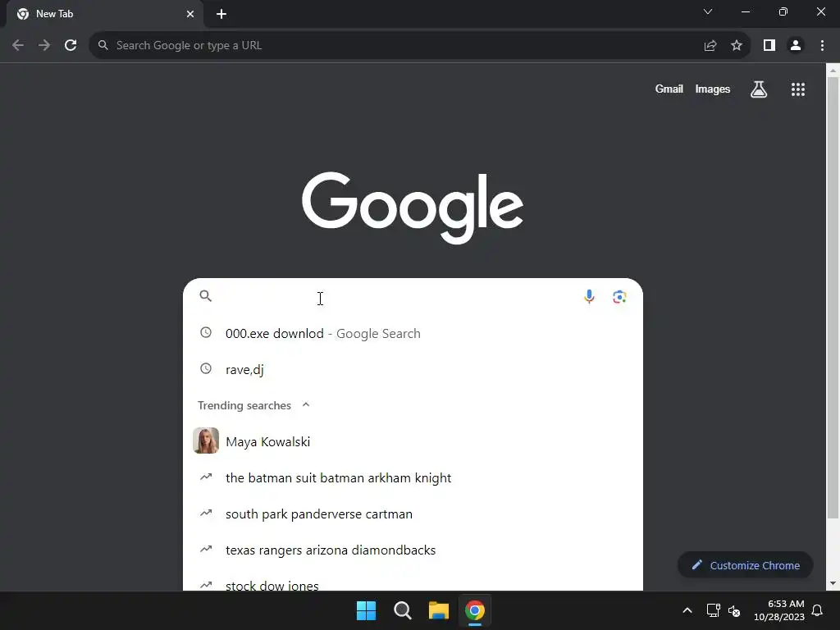840x630 pixels.
Task: Choose 'south park panderverse cartman' suggestion
Action: (413, 514)
